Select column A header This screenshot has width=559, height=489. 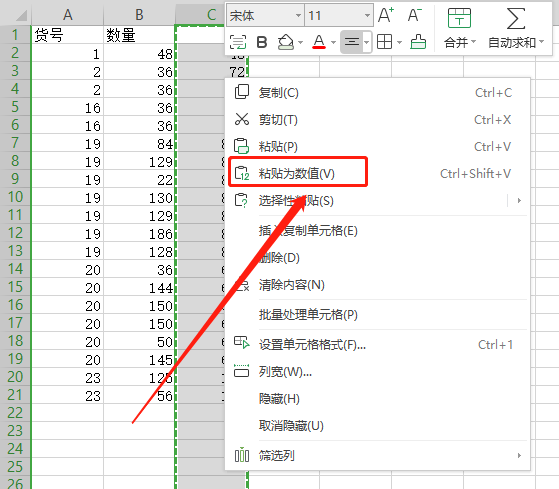point(67,15)
